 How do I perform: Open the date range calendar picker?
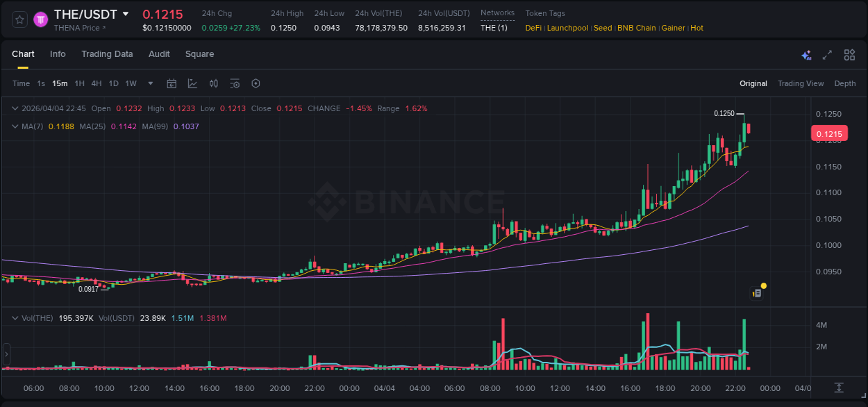click(x=172, y=83)
